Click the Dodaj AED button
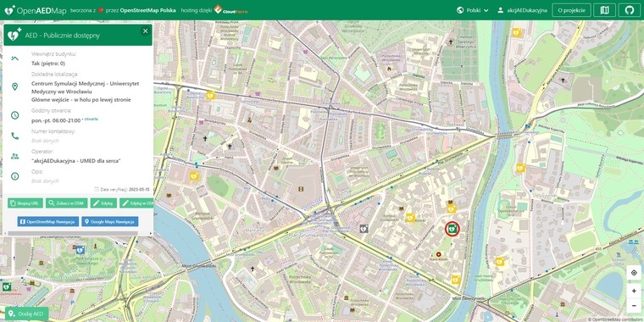 point(27,314)
